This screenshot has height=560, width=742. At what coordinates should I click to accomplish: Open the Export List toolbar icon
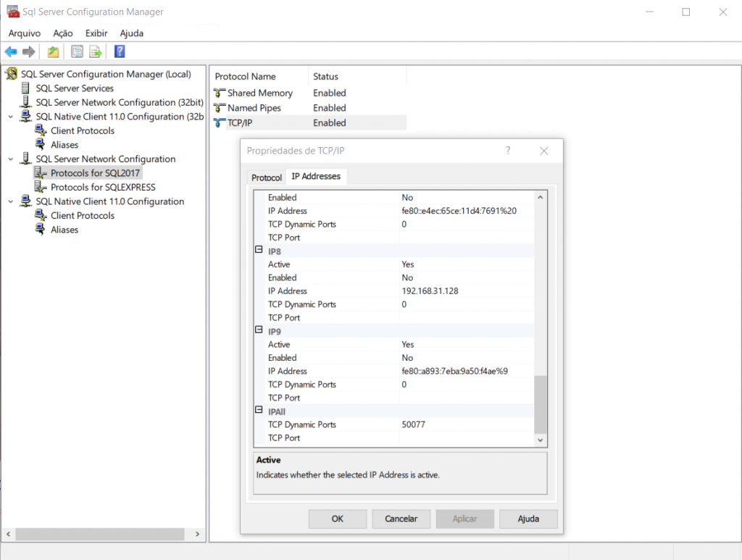(x=96, y=51)
